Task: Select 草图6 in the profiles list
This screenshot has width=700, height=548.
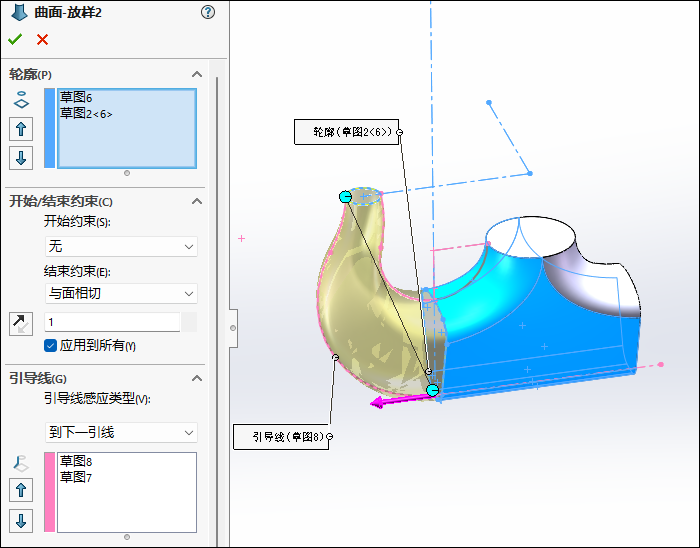Action: pyautogui.click(x=76, y=98)
